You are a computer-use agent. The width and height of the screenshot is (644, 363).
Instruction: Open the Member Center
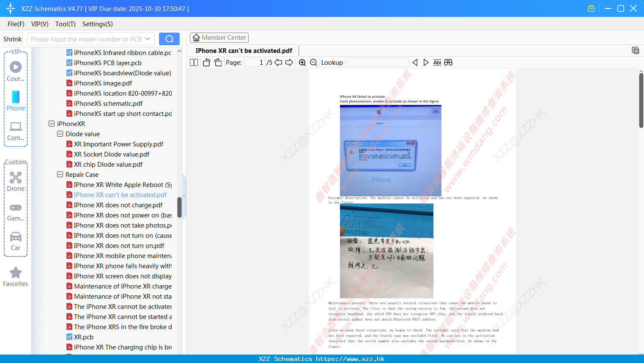[x=219, y=38]
